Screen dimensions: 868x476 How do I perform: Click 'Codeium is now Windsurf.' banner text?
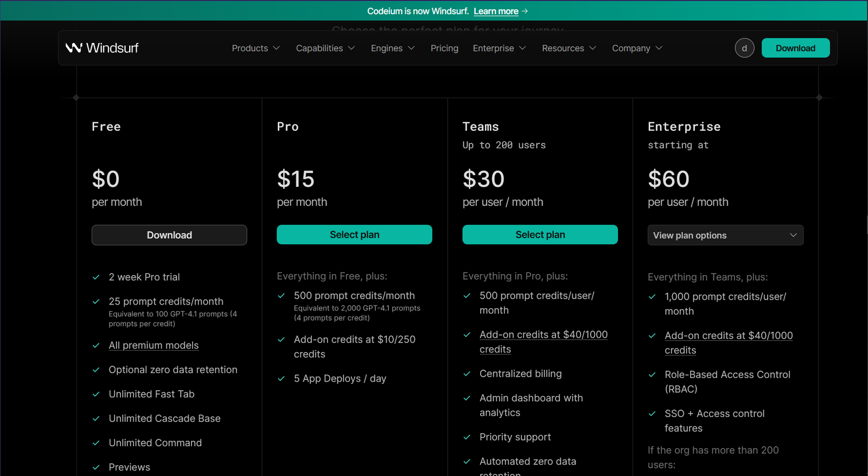pos(418,11)
